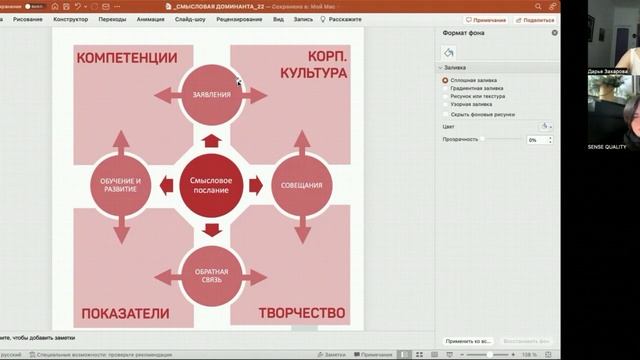The image size is (640, 360).
Task: Click the КОМПЕТЕНЦИИ heading text
Action: click(x=127, y=58)
